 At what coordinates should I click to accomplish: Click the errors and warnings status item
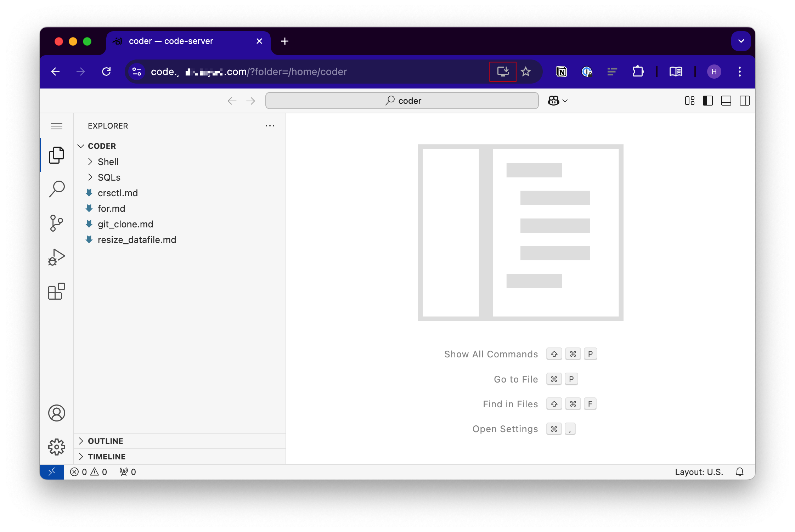pos(89,472)
